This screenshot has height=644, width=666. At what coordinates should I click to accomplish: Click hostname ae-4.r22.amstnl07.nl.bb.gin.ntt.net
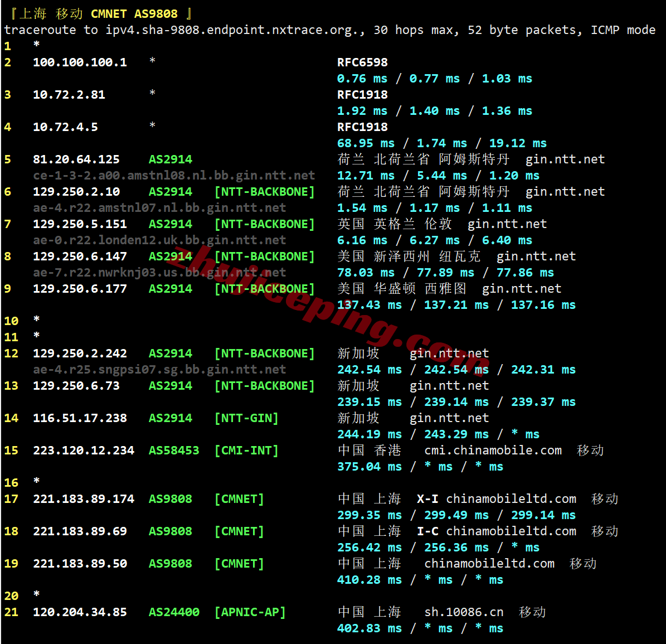click(x=159, y=208)
